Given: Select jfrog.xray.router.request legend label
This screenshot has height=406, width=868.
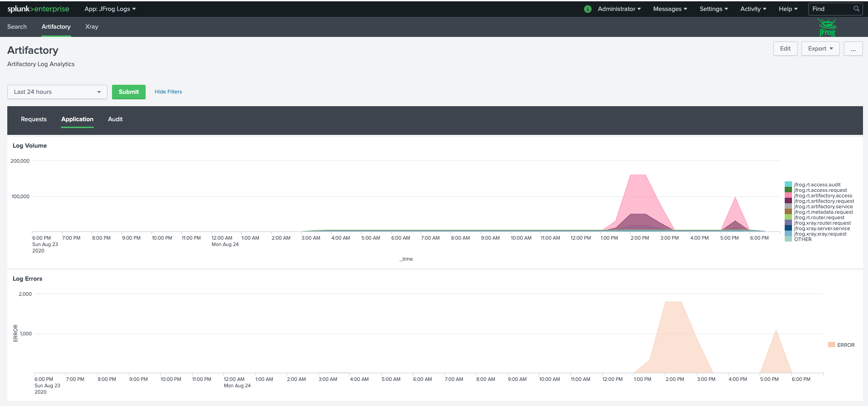Looking at the screenshot, I should click(x=822, y=223).
